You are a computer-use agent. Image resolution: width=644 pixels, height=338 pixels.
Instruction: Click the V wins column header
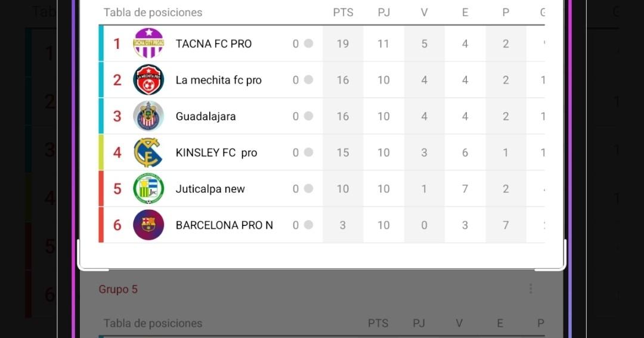424,13
